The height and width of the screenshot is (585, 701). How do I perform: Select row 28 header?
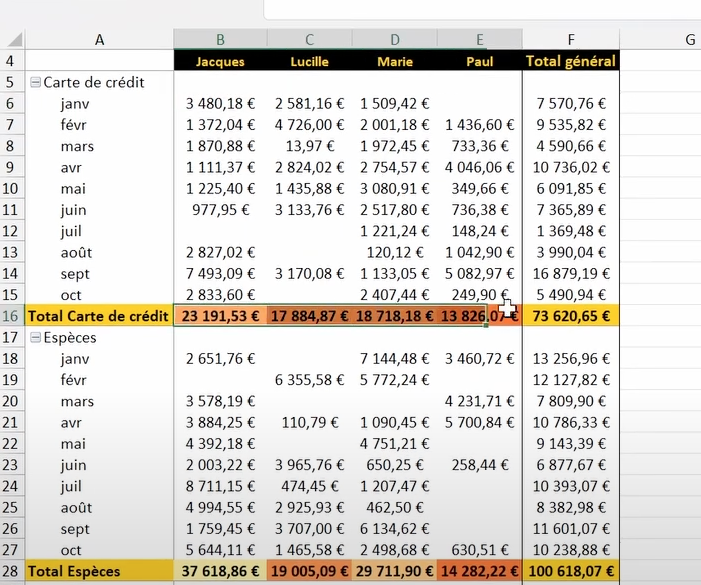click(11, 571)
